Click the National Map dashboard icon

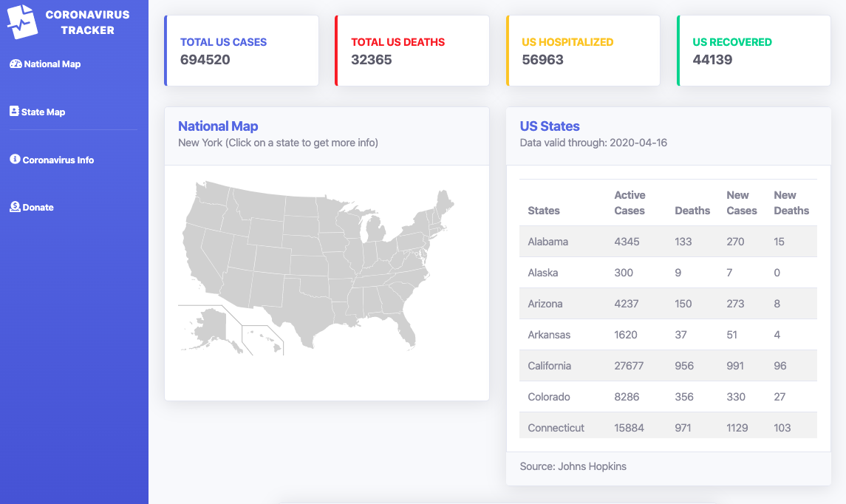click(x=15, y=64)
